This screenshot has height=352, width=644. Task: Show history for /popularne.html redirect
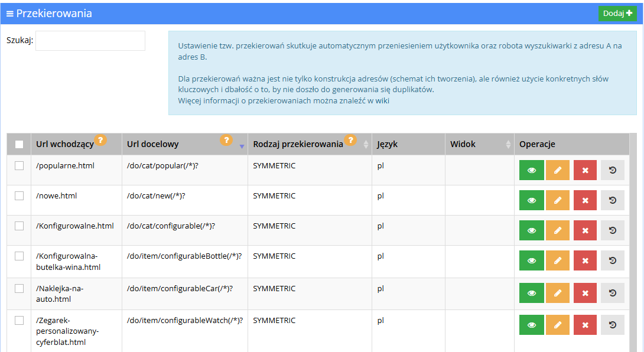point(612,170)
